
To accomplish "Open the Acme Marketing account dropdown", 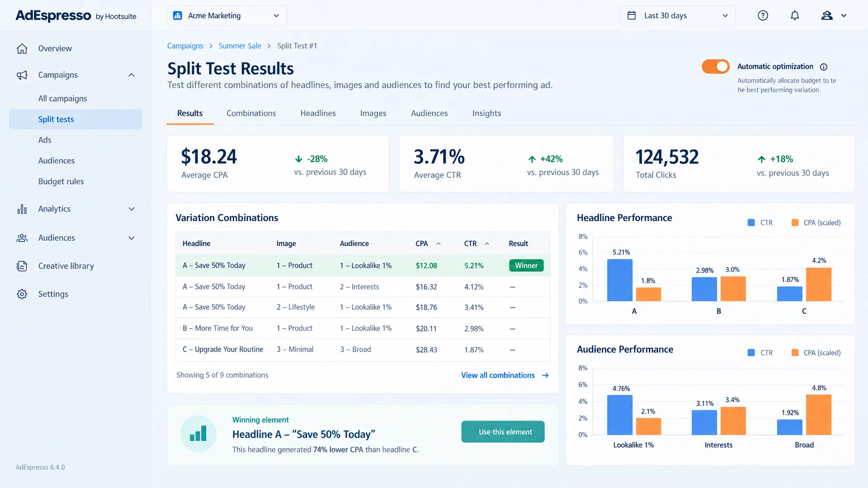I will (227, 15).
